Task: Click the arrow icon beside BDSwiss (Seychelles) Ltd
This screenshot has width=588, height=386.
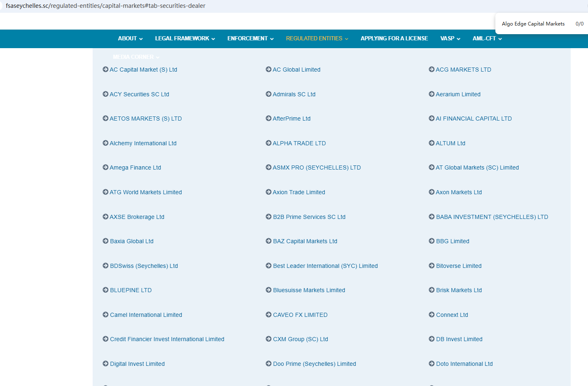Action: 105,266
